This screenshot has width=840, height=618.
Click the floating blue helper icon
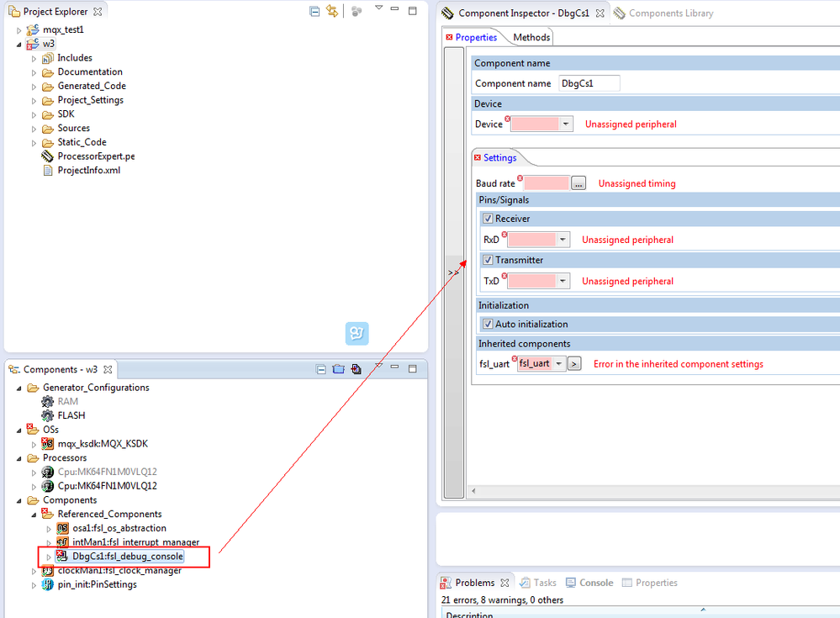click(x=357, y=334)
